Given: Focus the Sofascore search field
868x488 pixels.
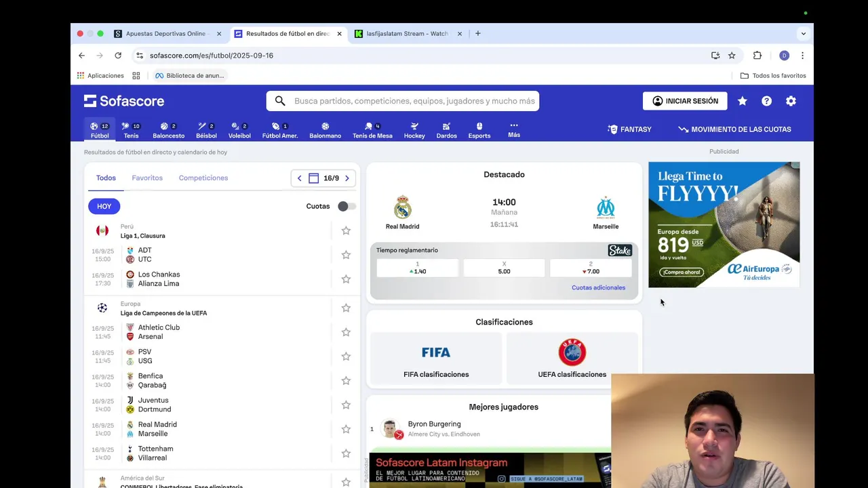Looking at the screenshot, I should pyautogui.click(x=403, y=101).
